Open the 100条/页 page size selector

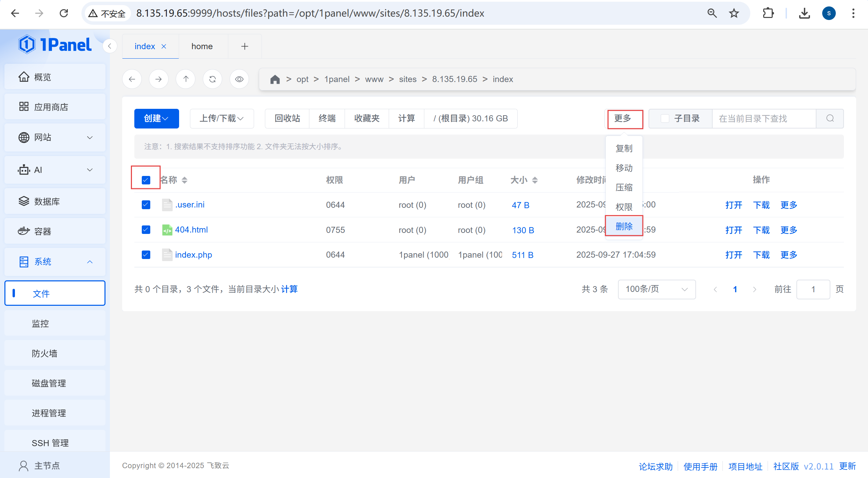coord(656,289)
